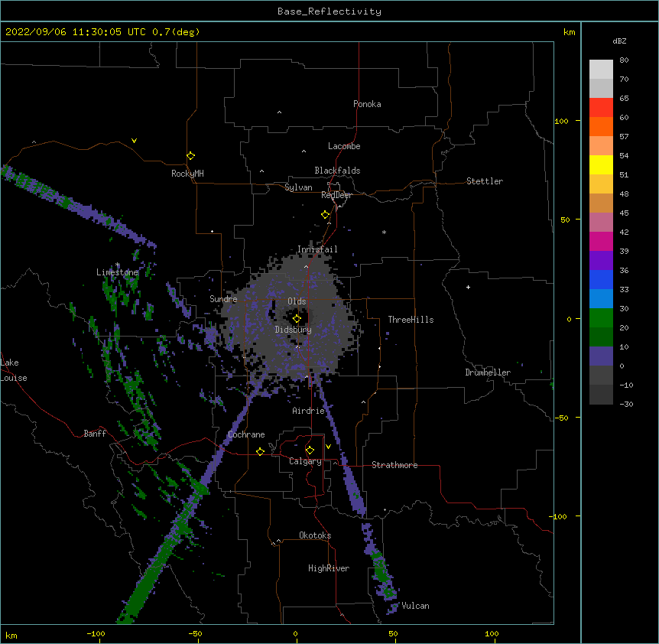Select the orange 57-60 dBZ legend swatch
The image size is (659, 644).
point(601,126)
